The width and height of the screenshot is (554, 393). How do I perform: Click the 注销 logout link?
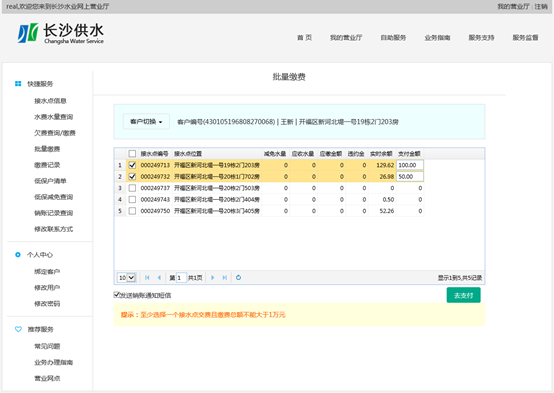(x=541, y=6)
